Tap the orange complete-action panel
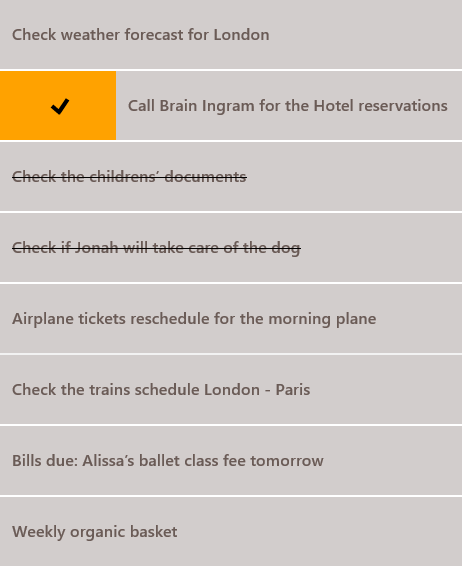 [58, 105]
